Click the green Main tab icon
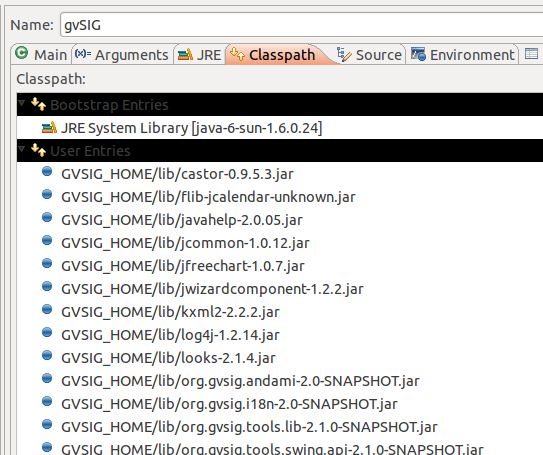543x455 pixels. click(22, 53)
